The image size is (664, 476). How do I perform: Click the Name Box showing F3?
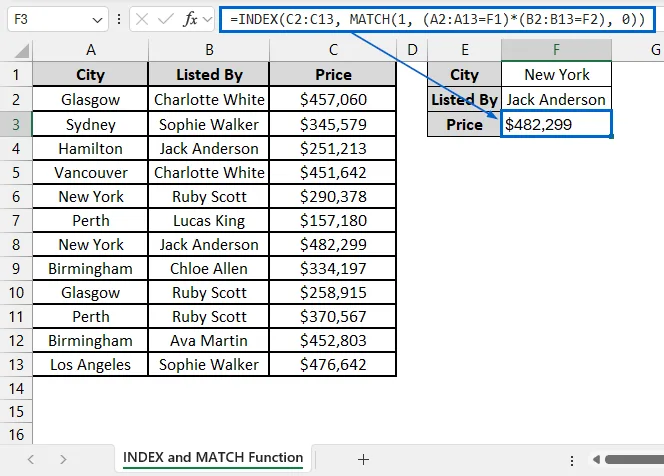[58, 19]
